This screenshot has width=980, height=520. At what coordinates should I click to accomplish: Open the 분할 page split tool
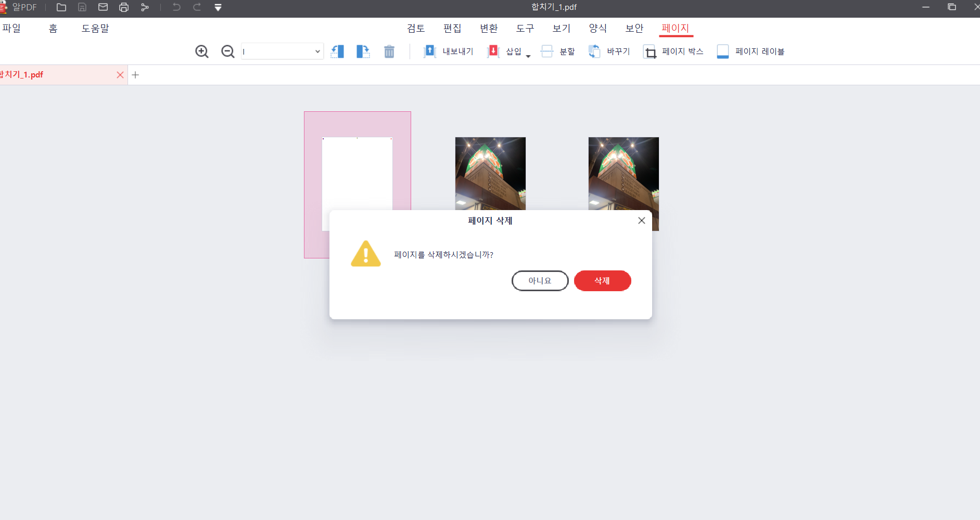coord(558,51)
